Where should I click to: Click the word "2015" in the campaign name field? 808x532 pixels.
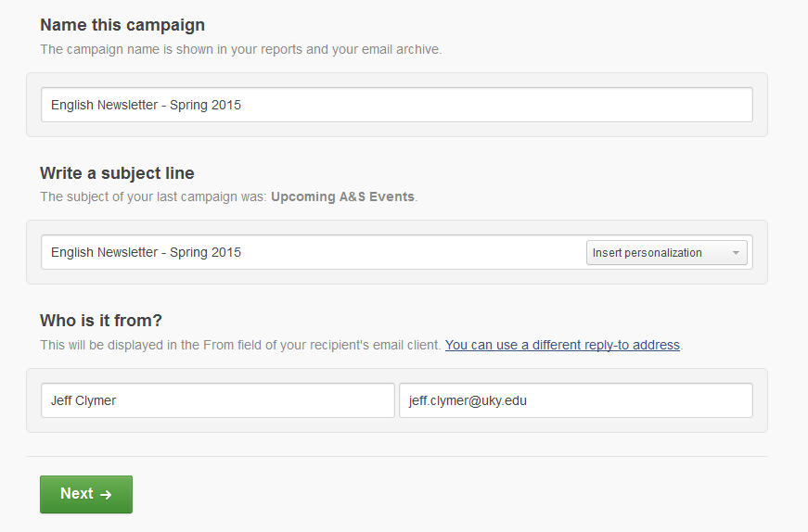(x=226, y=105)
